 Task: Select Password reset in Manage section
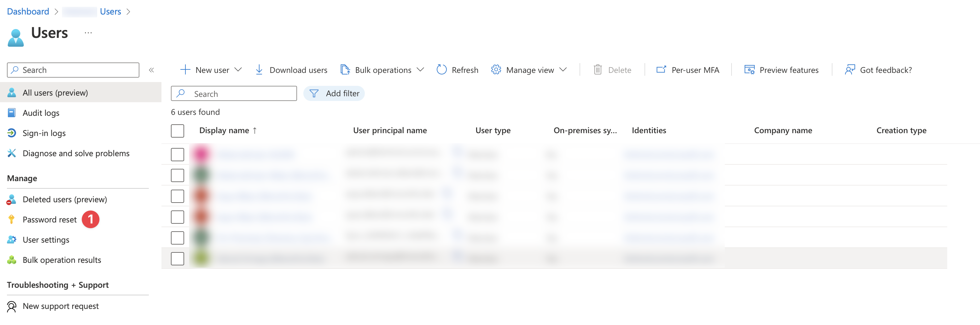(x=50, y=220)
